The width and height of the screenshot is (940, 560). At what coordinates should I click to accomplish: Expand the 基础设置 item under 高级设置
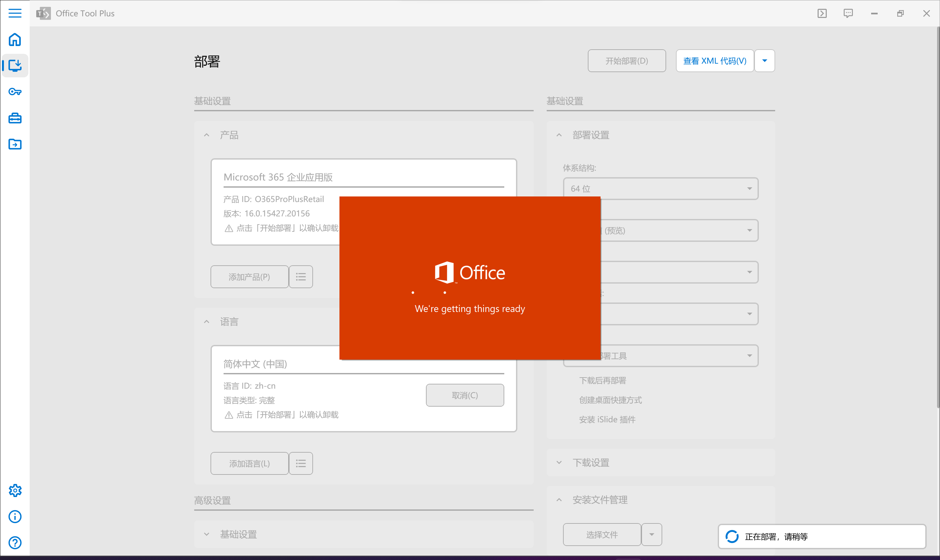coord(206,534)
